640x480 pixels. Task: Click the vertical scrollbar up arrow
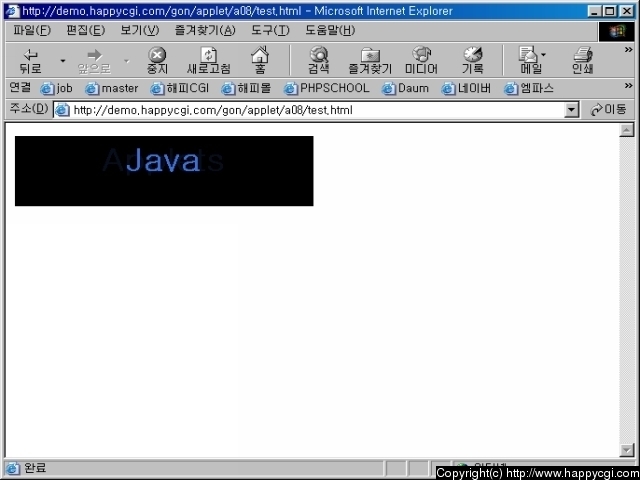(x=627, y=130)
